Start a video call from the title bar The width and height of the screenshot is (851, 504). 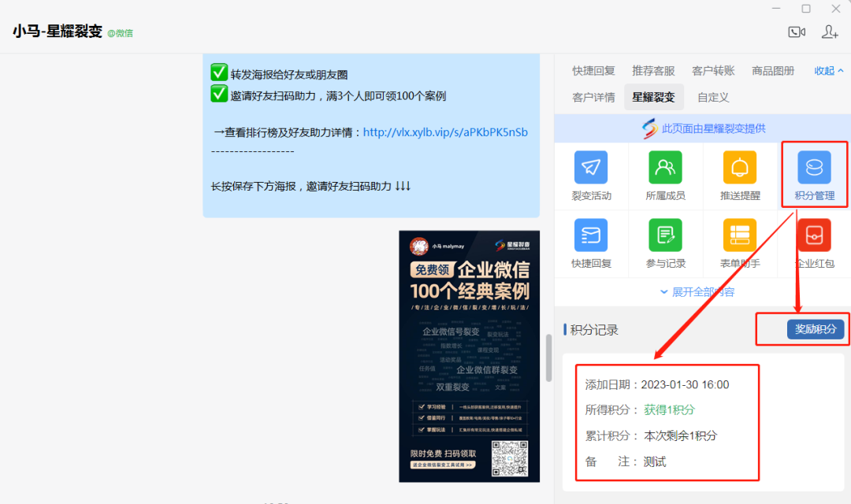click(x=796, y=31)
